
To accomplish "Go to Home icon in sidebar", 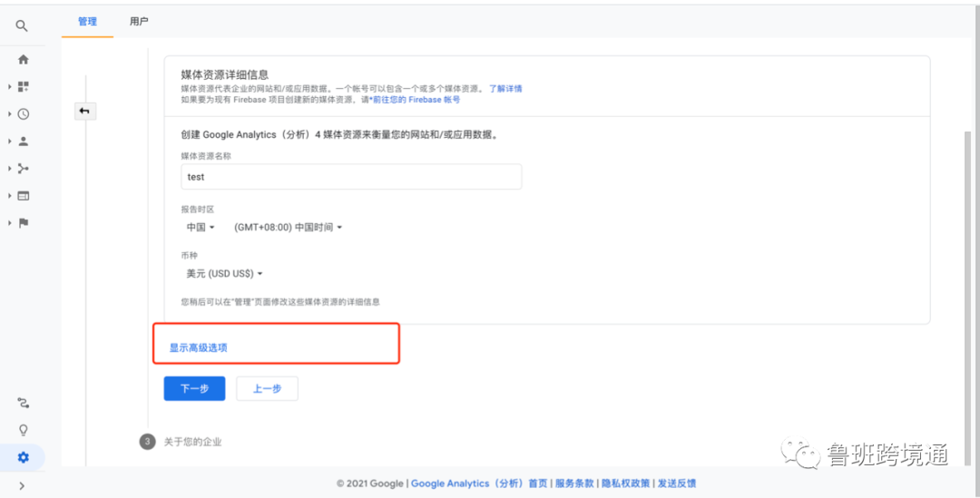I will (x=23, y=59).
